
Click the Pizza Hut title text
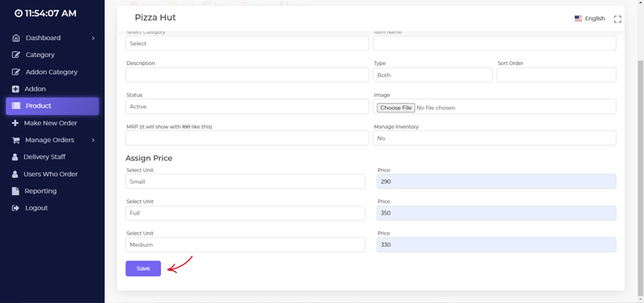tap(155, 18)
